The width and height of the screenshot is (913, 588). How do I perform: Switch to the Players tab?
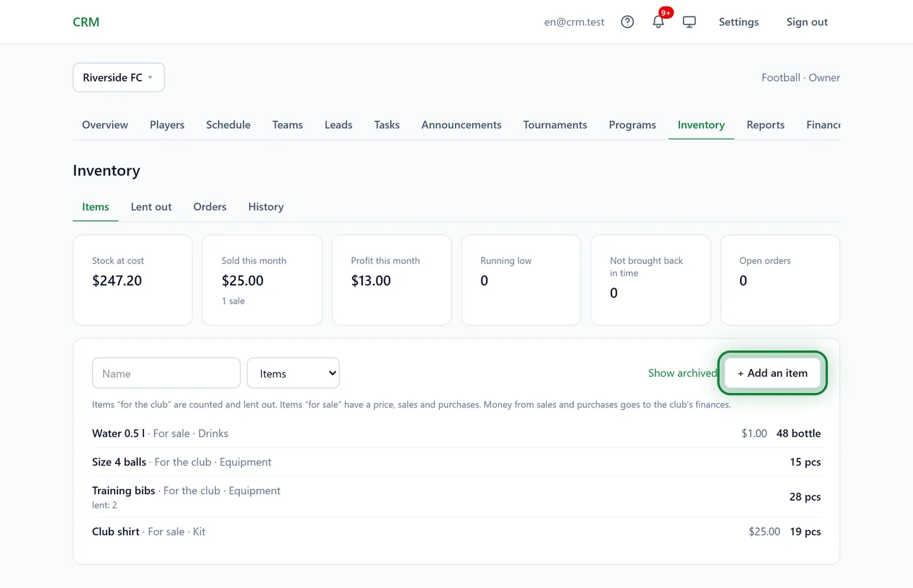click(x=167, y=125)
